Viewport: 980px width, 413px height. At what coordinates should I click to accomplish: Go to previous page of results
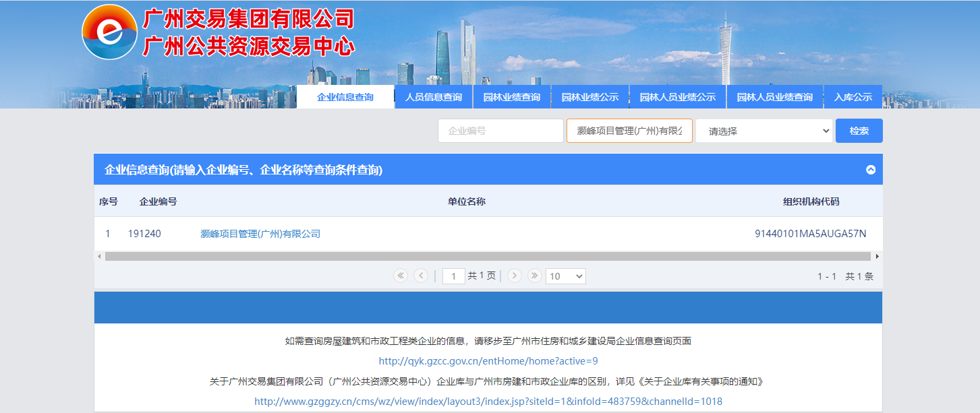(421, 276)
